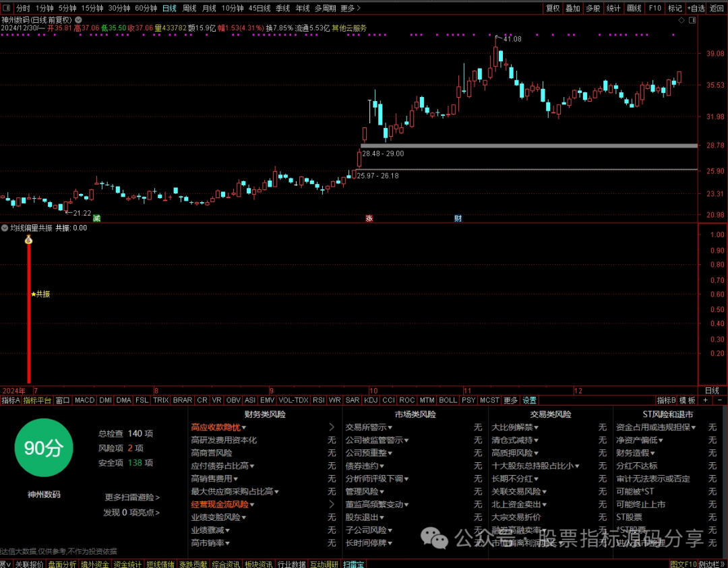The image size is (728, 568).
Task: Click the 画线 drawing button
Action: coord(634,8)
